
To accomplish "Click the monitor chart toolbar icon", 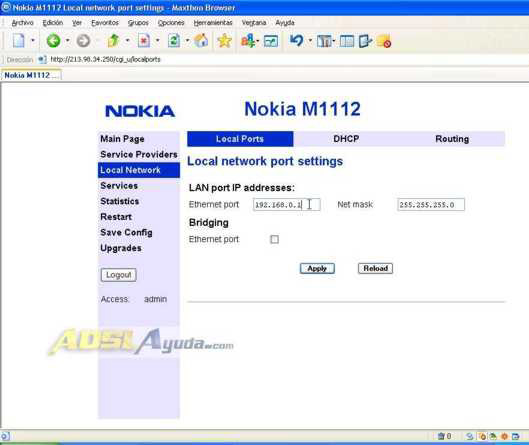I will [x=271, y=41].
